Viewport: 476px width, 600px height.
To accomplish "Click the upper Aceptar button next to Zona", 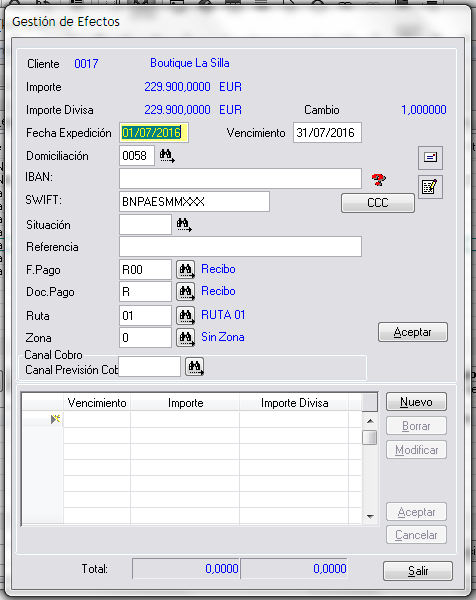I will coord(413,332).
